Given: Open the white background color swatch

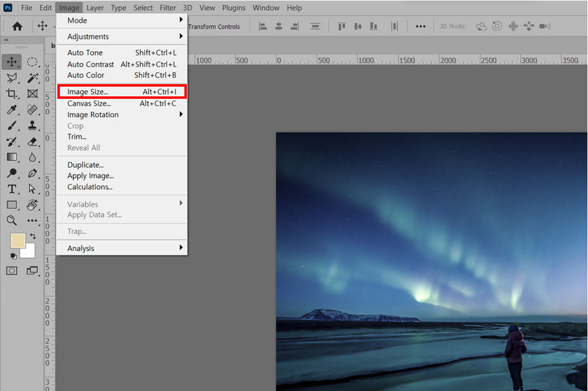Looking at the screenshot, I should [30, 253].
